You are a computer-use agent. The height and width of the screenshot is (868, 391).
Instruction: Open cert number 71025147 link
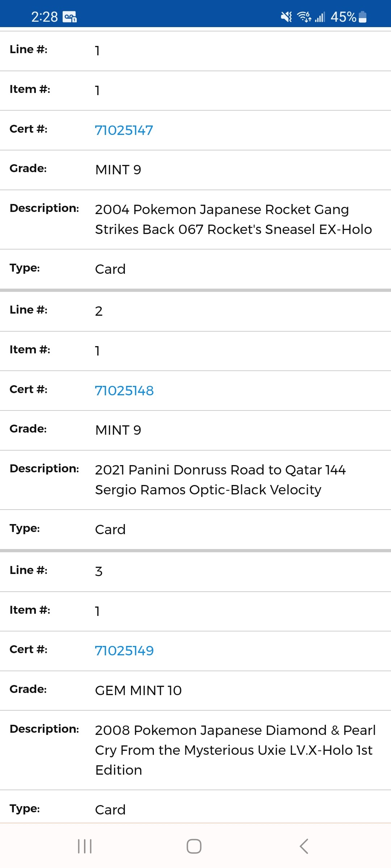click(124, 130)
